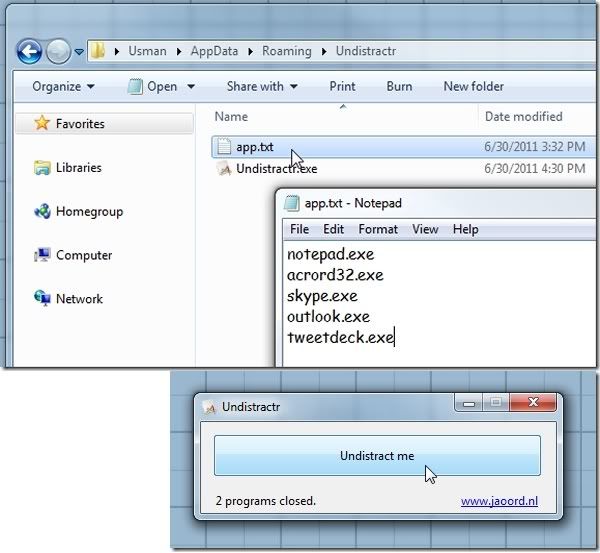Click the Computer monitor icon
Viewport: 600px width, 553px height.
[x=42, y=255]
